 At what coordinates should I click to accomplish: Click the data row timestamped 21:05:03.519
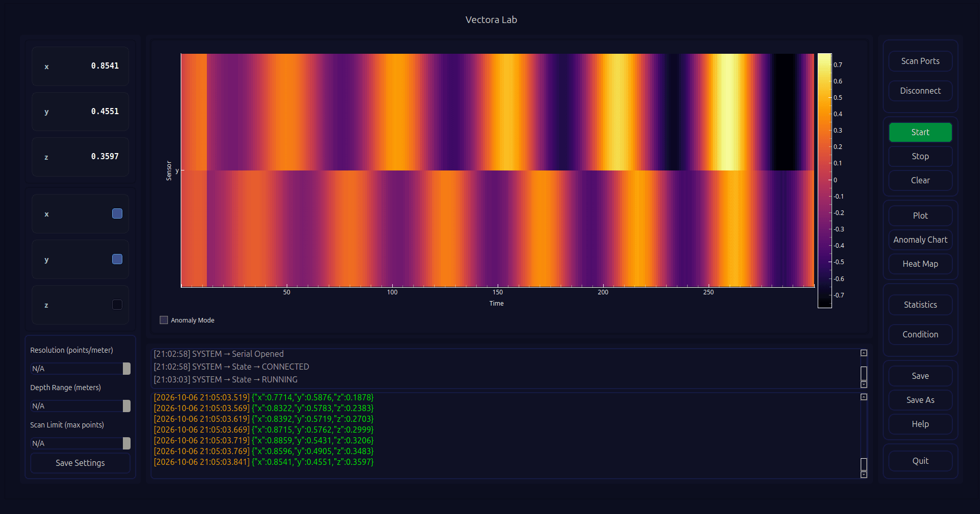tap(264, 397)
